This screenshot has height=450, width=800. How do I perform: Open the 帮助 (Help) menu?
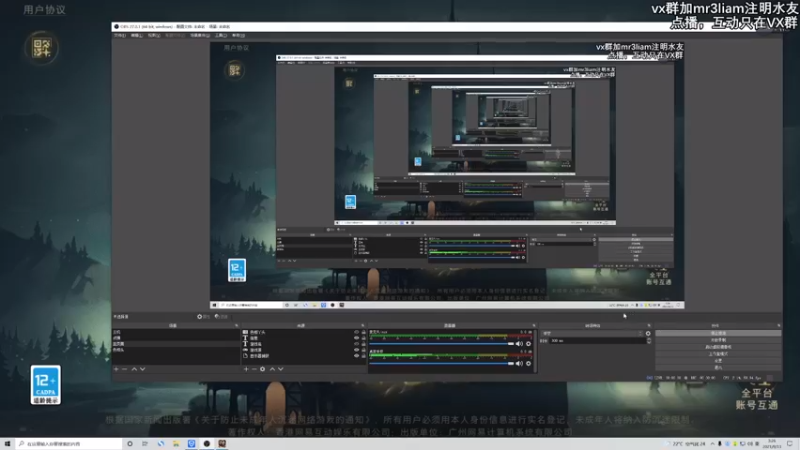coord(238,36)
